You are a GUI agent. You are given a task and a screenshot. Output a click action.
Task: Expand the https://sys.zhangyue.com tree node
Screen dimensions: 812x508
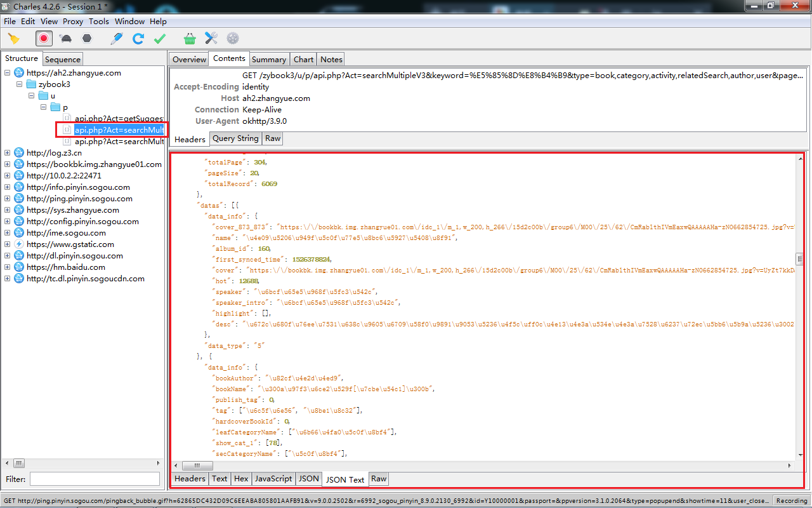[x=7, y=210]
